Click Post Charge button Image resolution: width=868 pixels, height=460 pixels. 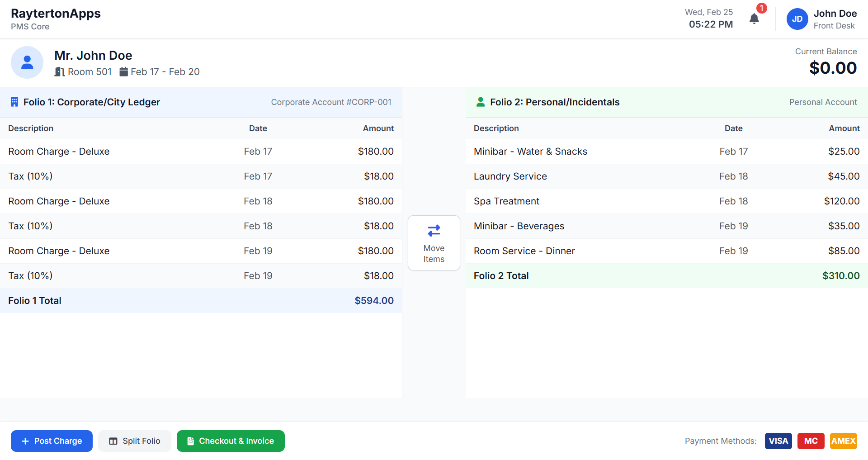click(x=52, y=441)
